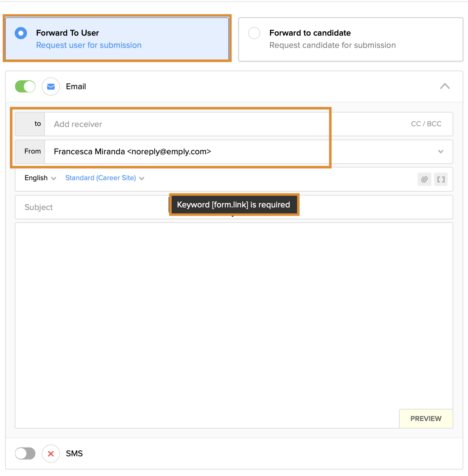This screenshot has width=468, height=476.
Task: Click the CC / BCC link
Action: tap(426, 124)
